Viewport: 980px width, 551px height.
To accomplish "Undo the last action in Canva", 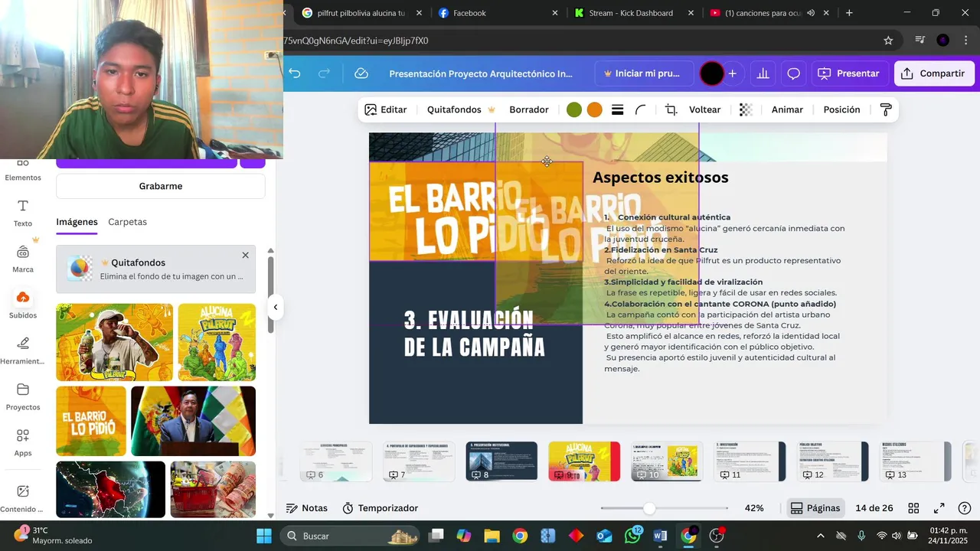I will click(x=295, y=73).
